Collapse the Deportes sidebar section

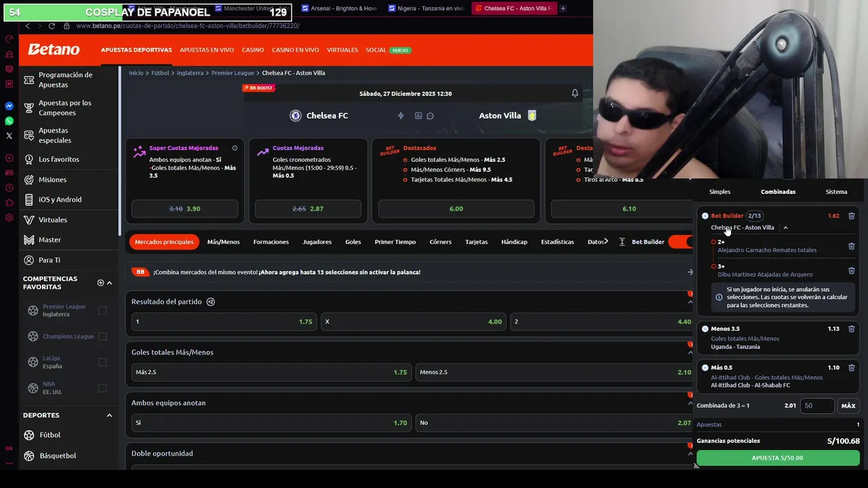tap(109, 415)
